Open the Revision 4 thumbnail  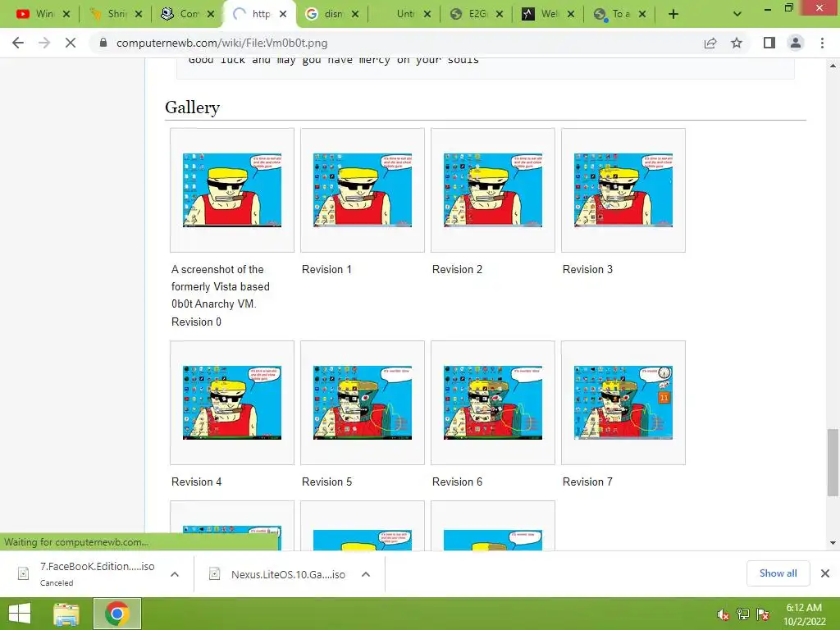[232, 403]
